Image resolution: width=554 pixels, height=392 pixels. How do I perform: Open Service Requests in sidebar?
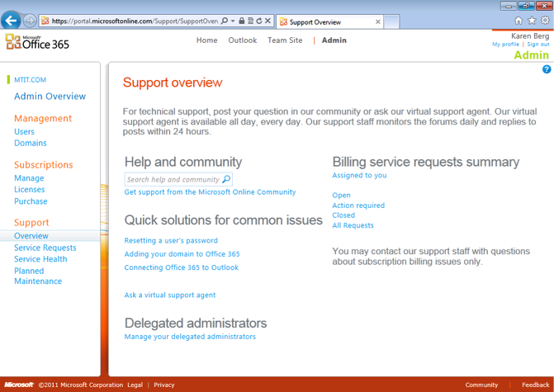pos(45,248)
